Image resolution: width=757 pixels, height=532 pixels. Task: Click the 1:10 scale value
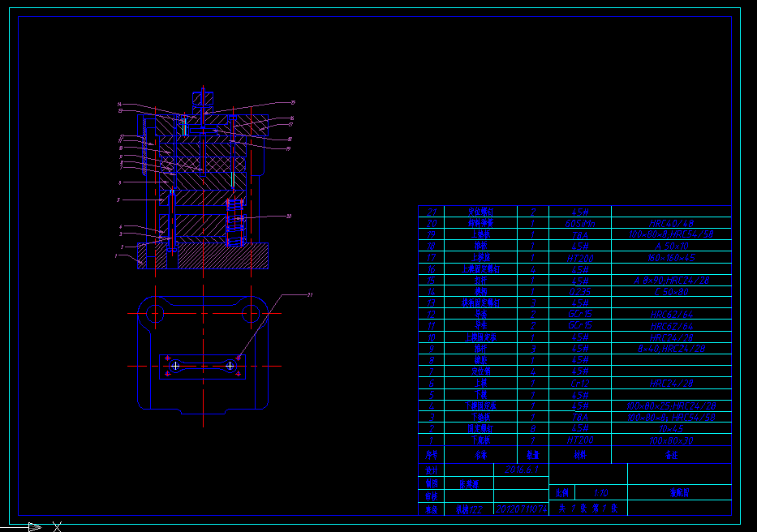tap(600, 493)
